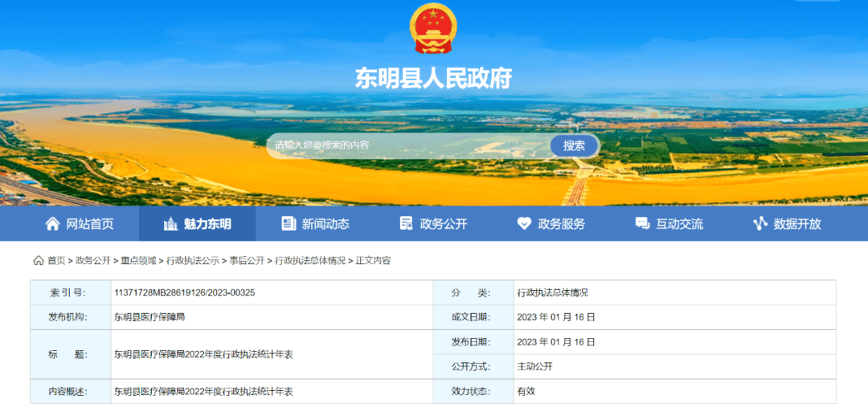Open the 政务服务 navigation tab
The width and height of the screenshot is (868, 412).
click(551, 223)
